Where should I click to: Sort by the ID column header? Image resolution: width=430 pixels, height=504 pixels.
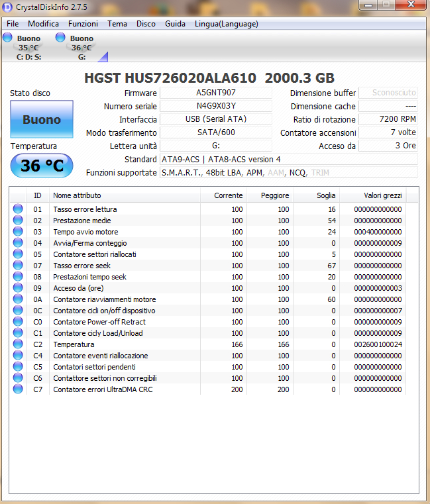pyautogui.click(x=38, y=195)
